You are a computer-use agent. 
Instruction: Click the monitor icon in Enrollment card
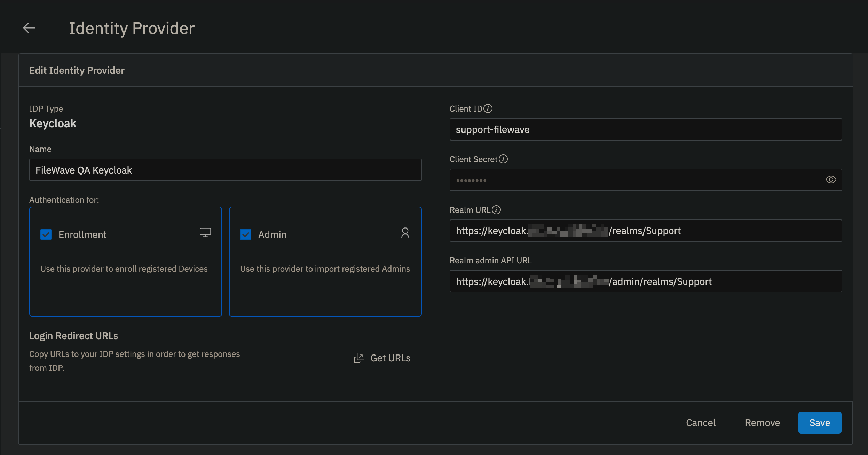(205, 232)
